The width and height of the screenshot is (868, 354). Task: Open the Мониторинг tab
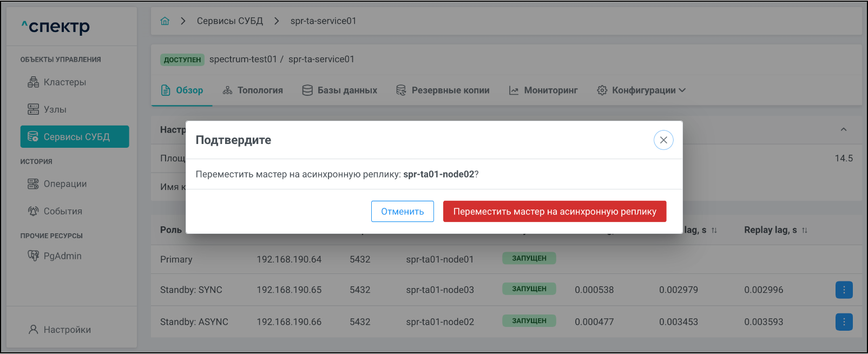[543, 90]
